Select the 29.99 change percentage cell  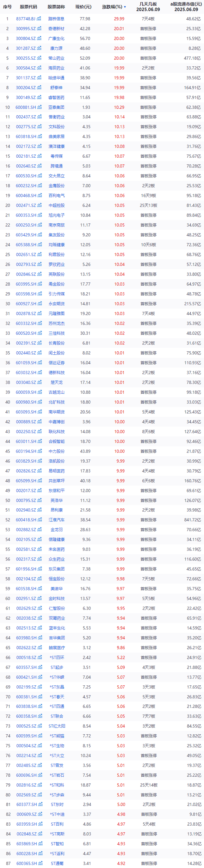tap(119, 19)
